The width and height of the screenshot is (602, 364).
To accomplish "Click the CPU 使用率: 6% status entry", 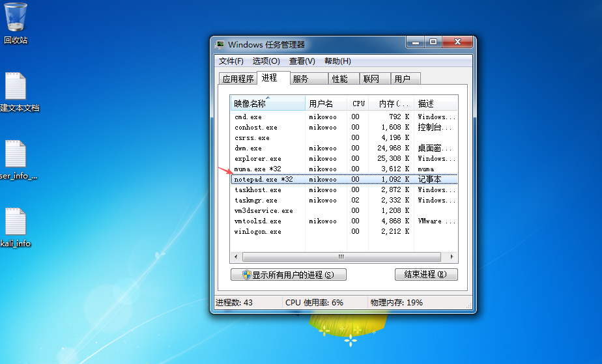I will (314, 303).
